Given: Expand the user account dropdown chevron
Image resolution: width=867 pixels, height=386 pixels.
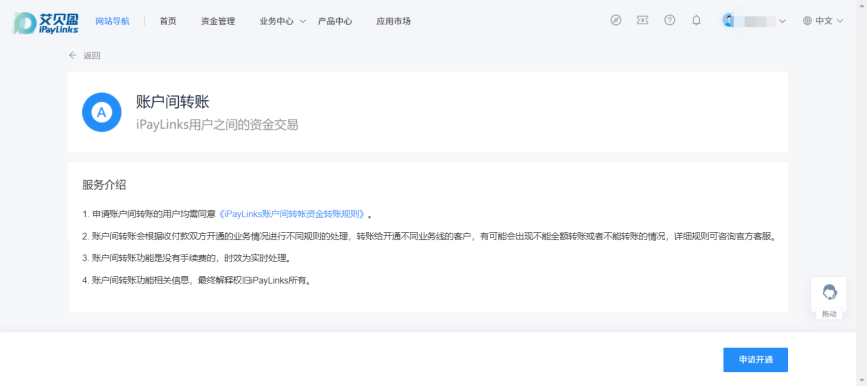Looking at the screenshot, I should coord(782,22).
